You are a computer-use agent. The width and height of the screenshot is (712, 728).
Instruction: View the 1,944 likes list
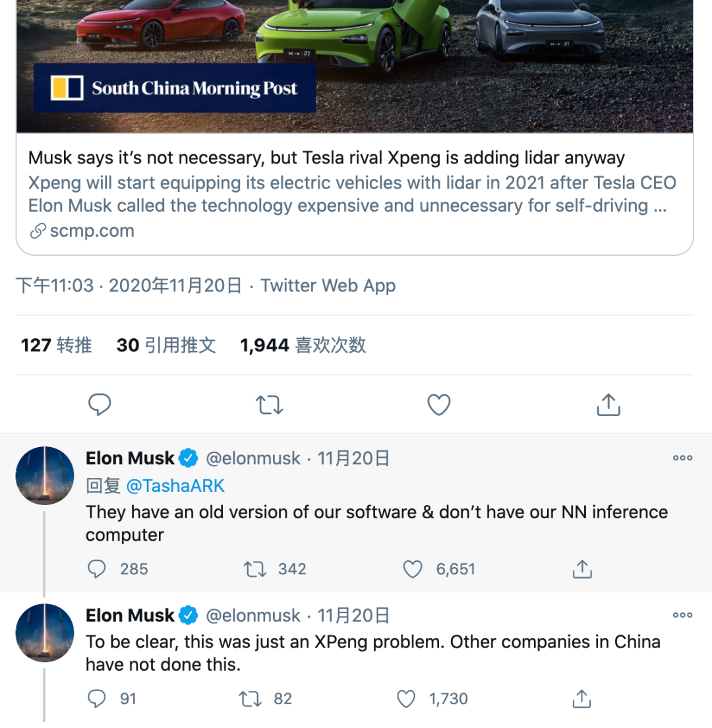point(303,345)
